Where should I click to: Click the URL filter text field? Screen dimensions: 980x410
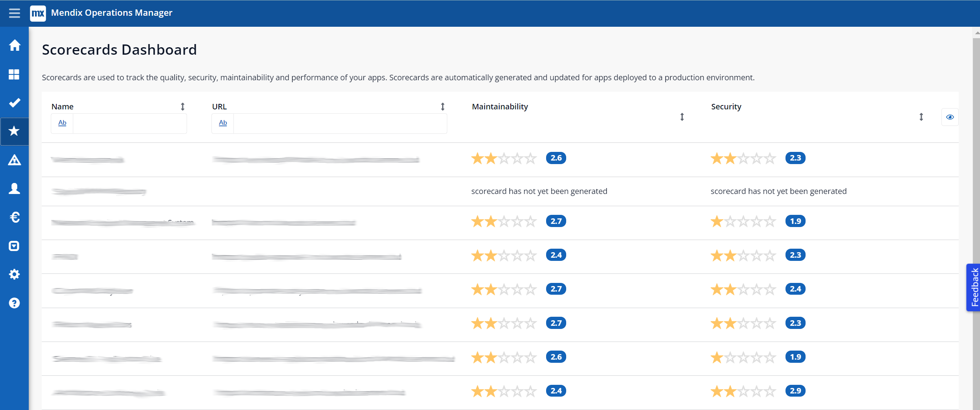[x=340, y=124]
